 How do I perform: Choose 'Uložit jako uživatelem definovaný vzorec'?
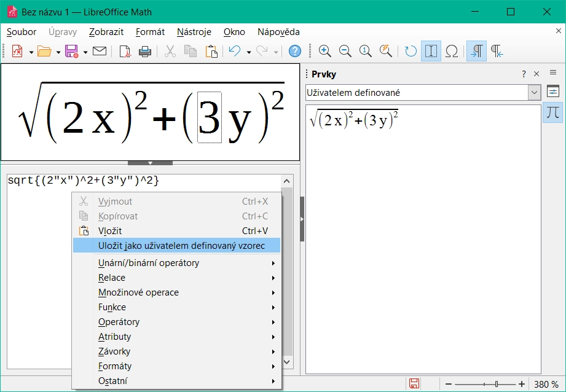(x=181, y=246)
